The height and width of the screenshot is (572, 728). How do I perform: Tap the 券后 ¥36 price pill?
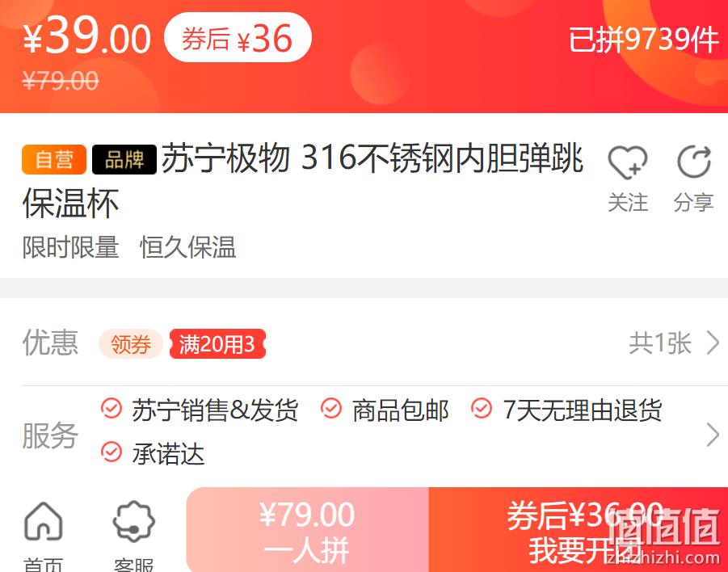click(238, 38)
